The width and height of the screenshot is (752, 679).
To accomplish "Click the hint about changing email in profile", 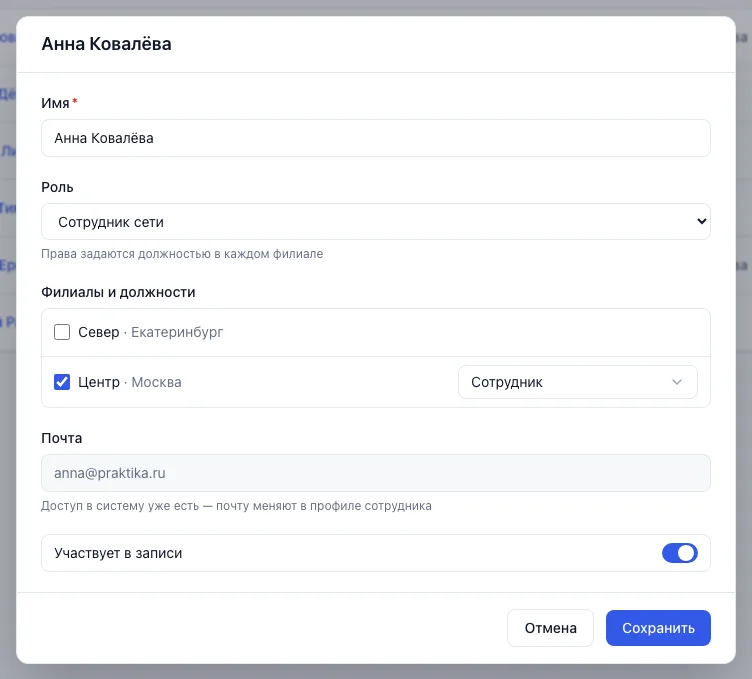I will pyautogui.click(x=236, y=506).
